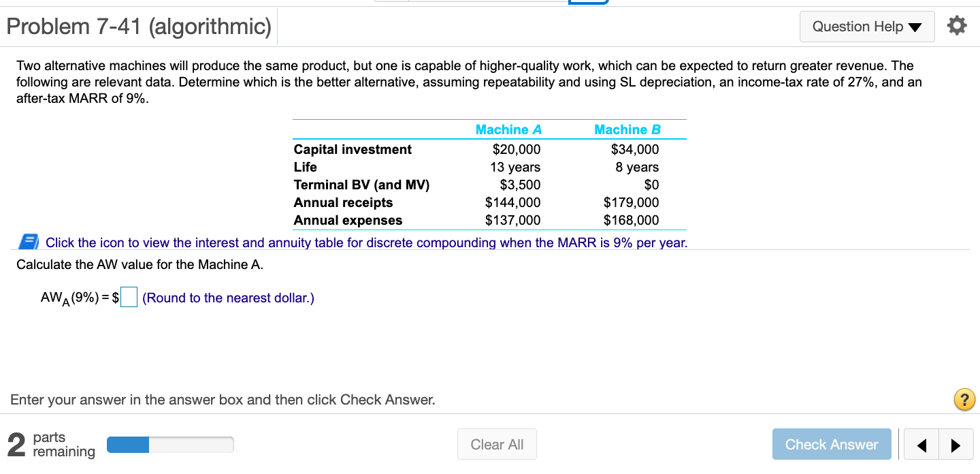Open the settings gear icon
This screenshot has width=980, height=474.
[x=956, y=27]
